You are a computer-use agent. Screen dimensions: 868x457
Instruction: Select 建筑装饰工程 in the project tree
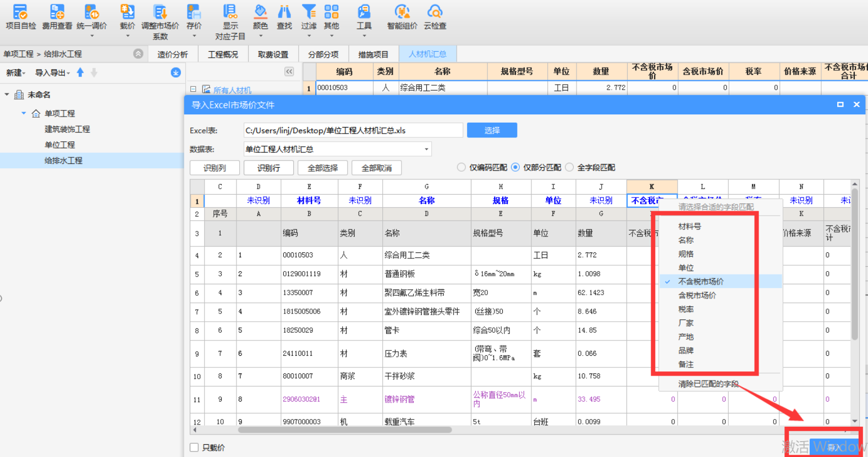[67, 129]
